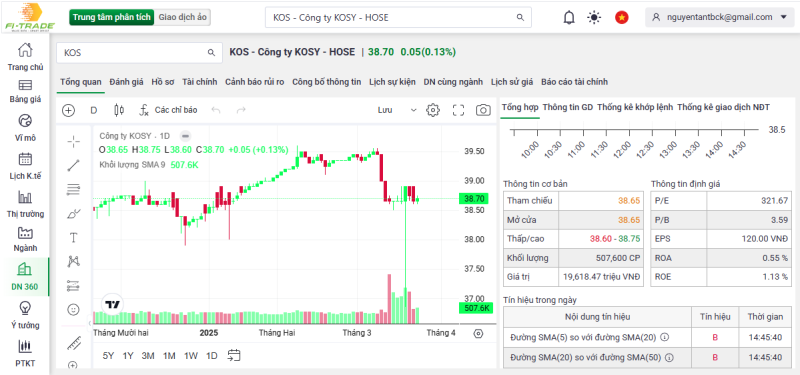Screen dimensions: 800x375
Task: Click the zoom in tool
Action: [73, 365]
